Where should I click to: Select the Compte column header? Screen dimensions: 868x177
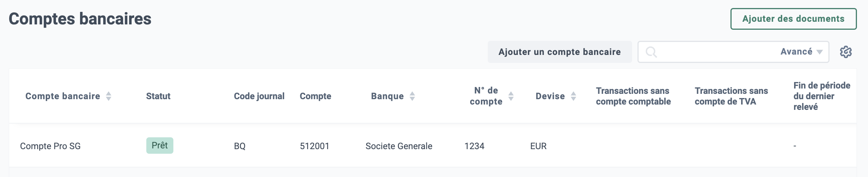[x=315, y=96]
